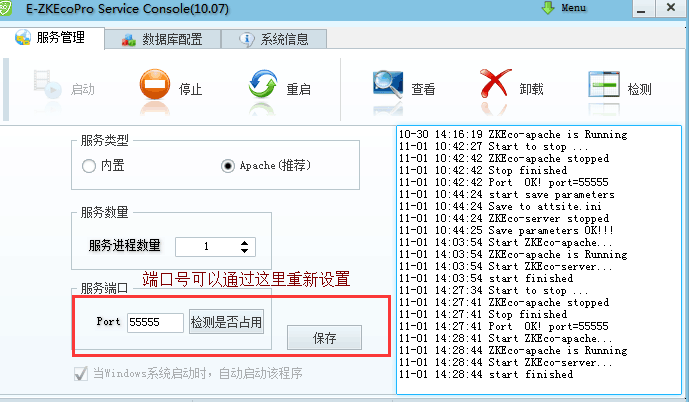Image resolution: width=695 pixels, height=402 pixels.
Task: Click 检测是否占用 port check button
Action: click(x=226, y=322)
